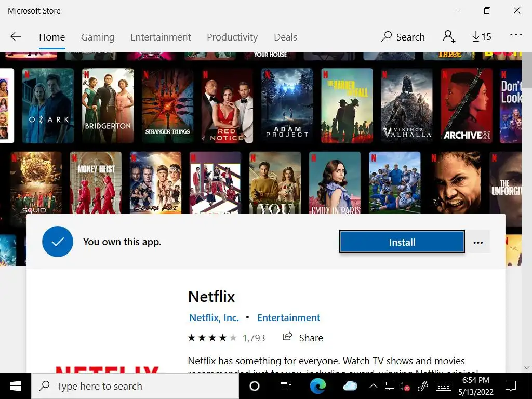Viewport: 532px width, 399px height.
Task: Go back with the back arrow
Action: [16, 37]
